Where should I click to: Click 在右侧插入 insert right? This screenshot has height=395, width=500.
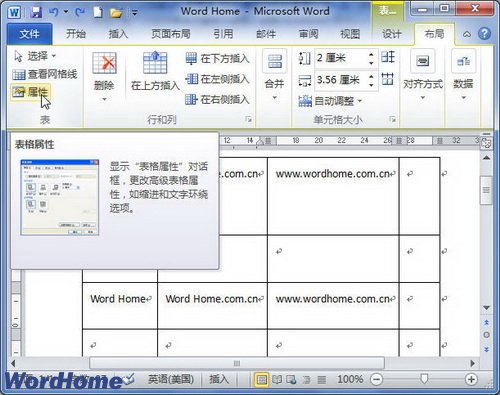[217, 99]
